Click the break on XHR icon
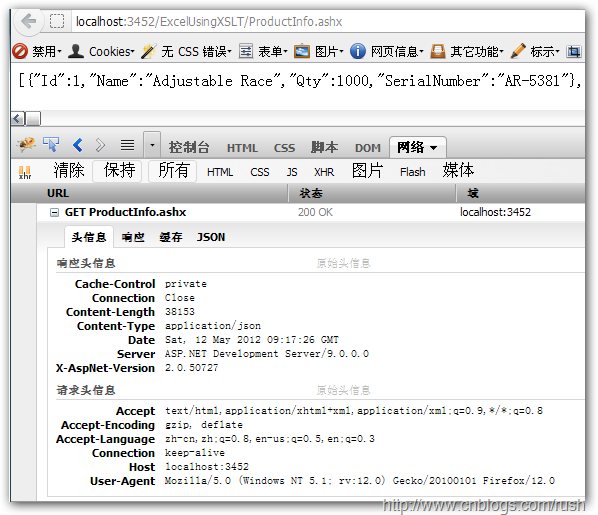 [25, 172]
